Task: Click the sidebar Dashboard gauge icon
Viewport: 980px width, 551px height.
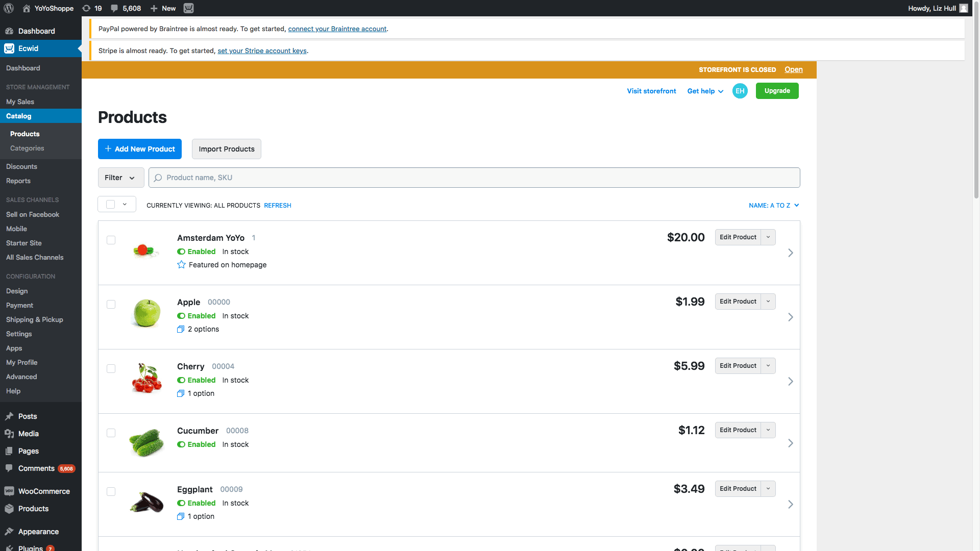Action: point(9,31)
